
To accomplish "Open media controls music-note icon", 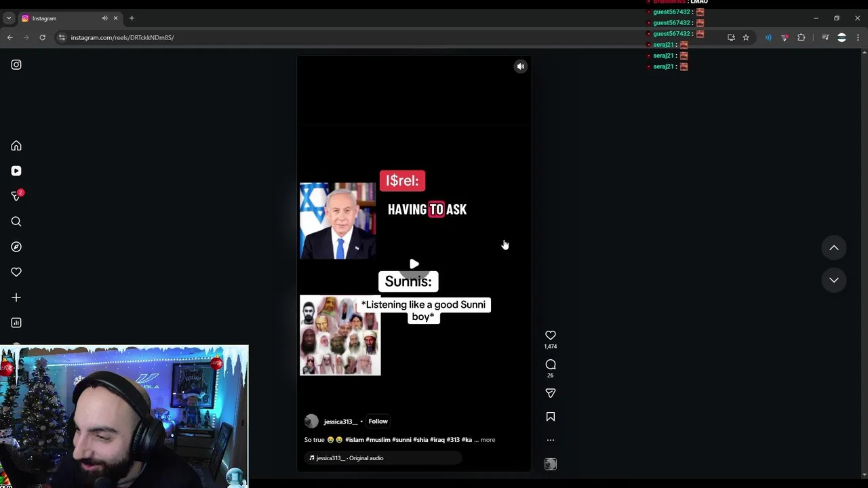I will pos(825,37).
